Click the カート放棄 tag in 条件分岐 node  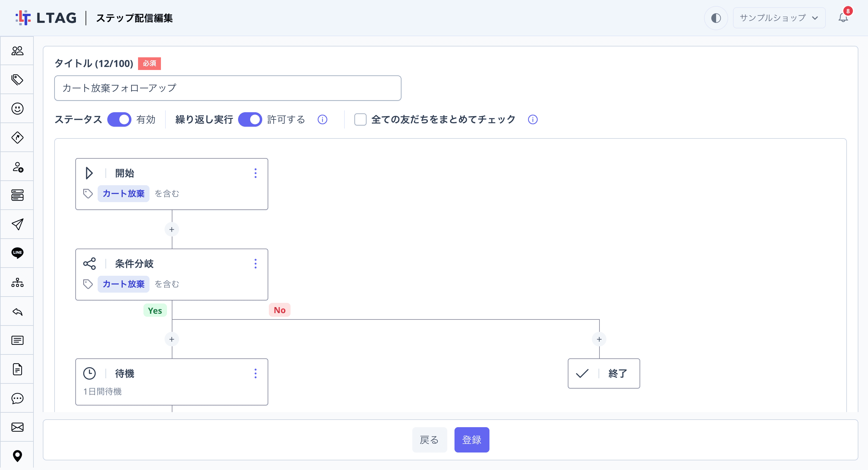point(123,284)
